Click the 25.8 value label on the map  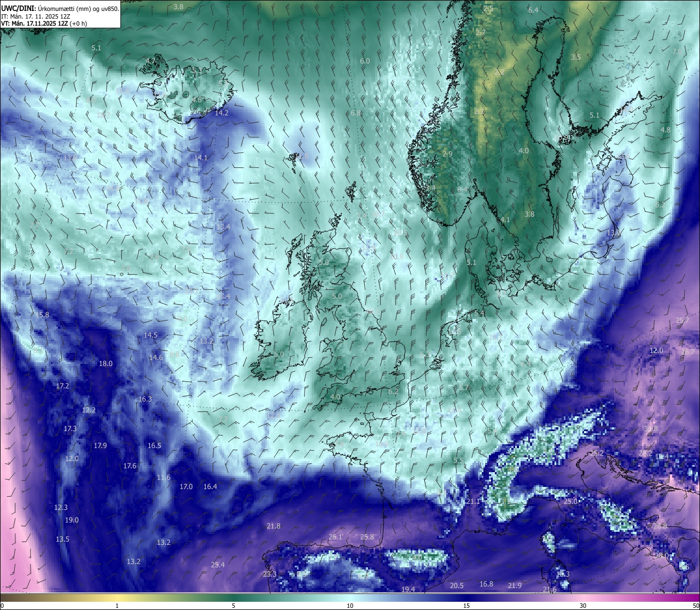(367, 537)
